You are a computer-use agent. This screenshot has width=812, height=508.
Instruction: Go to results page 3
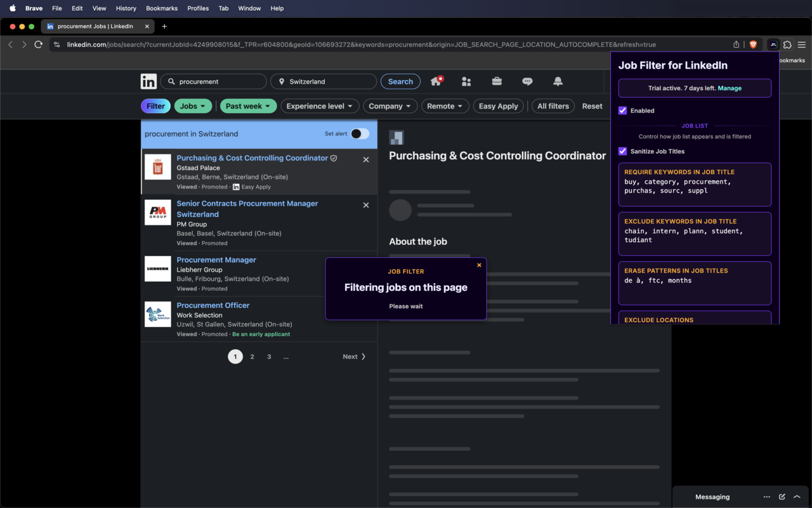pyautogui.click(x=269, y=357)
